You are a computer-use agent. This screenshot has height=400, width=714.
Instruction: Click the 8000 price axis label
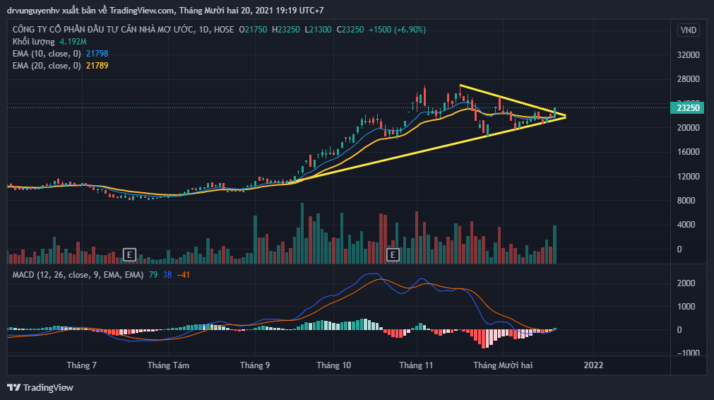point(686,200)
